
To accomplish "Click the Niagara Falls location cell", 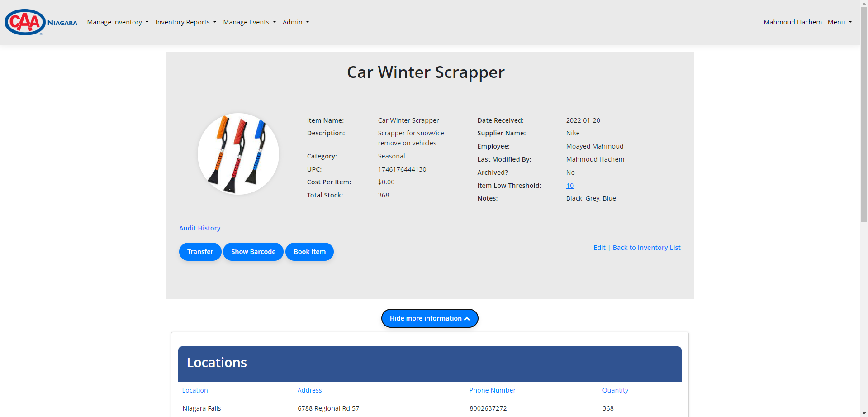I will coord(202,408).
